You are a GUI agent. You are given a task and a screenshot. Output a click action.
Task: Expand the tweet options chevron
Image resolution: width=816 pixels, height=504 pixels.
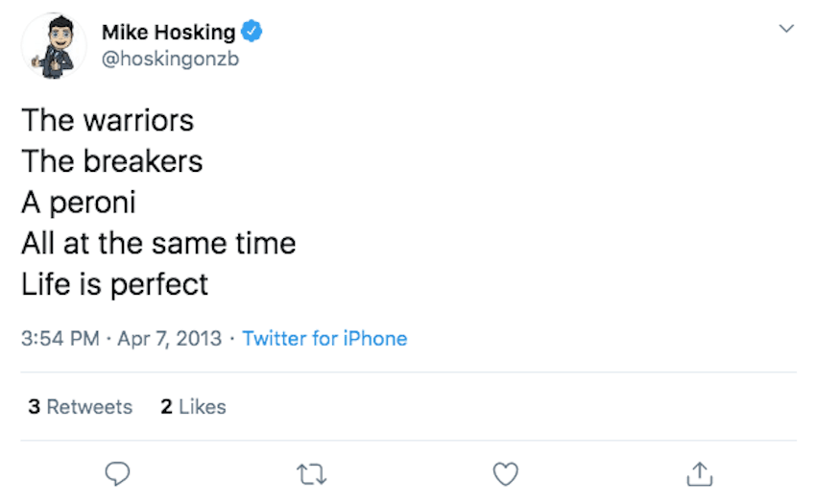pyautogui.click(x=786, y=30)
